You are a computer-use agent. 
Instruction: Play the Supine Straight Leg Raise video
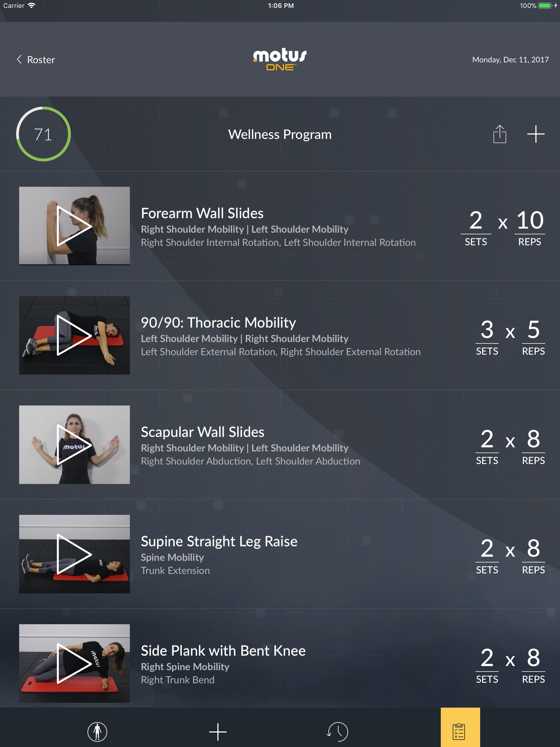pyautogui.click(x=74, y=554)
